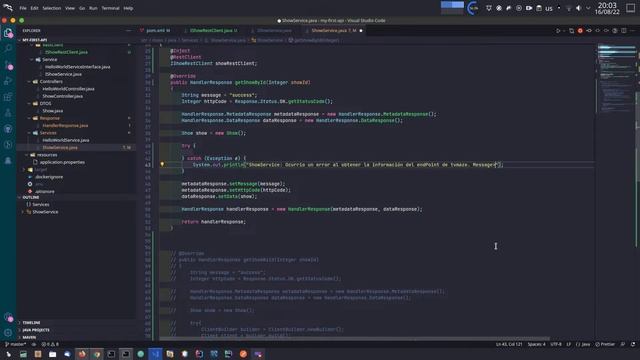Click the master branch indicator
This screenshot has height=360, width=640.
coord(16,344)
